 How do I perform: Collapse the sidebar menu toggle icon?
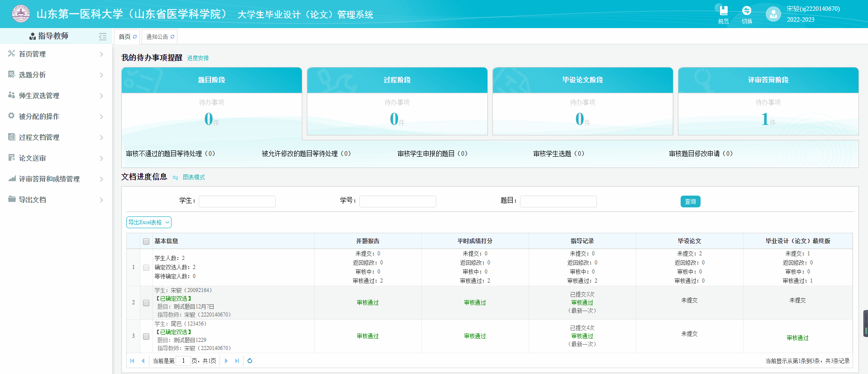click(103, 36)
